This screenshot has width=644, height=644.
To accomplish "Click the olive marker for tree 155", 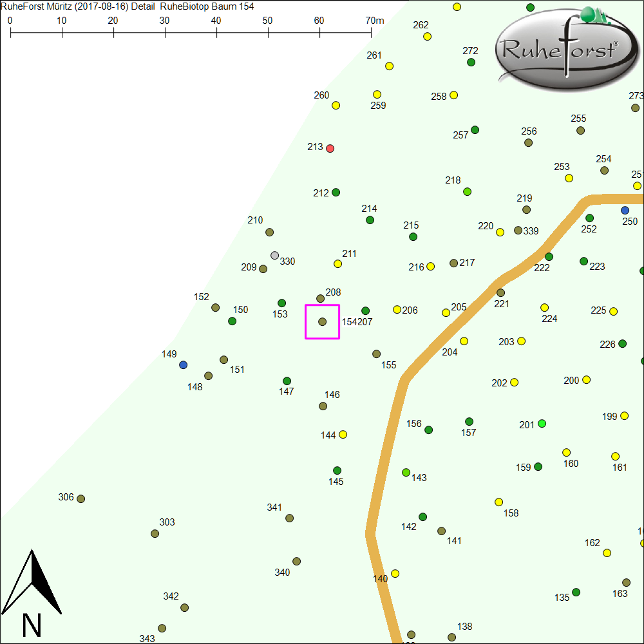I will 377,354.
